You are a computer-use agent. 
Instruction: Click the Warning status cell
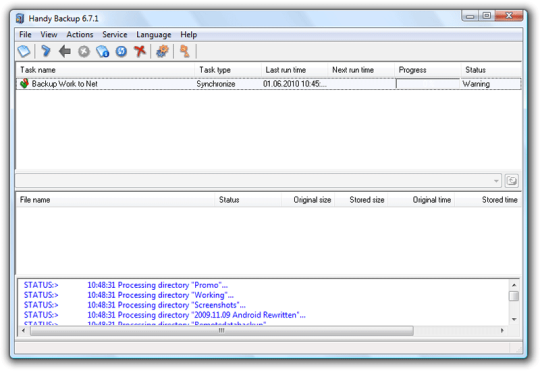(476, 84)
